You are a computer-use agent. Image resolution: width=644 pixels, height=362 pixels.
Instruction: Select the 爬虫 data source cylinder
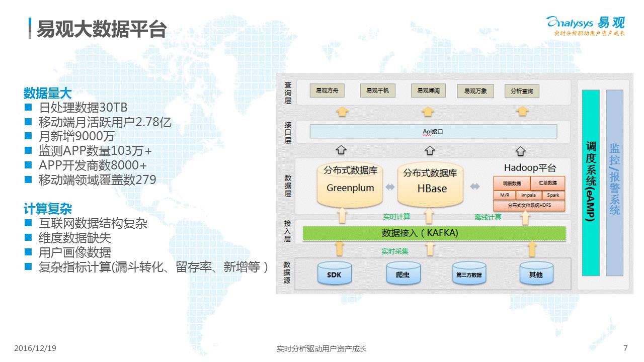[403, 273]
